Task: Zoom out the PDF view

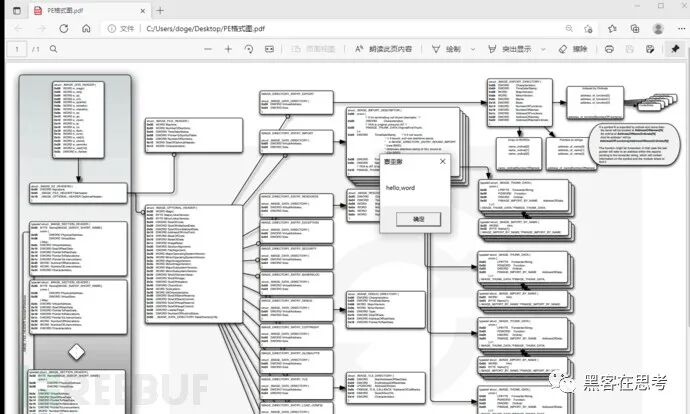Action: point(208,49)
